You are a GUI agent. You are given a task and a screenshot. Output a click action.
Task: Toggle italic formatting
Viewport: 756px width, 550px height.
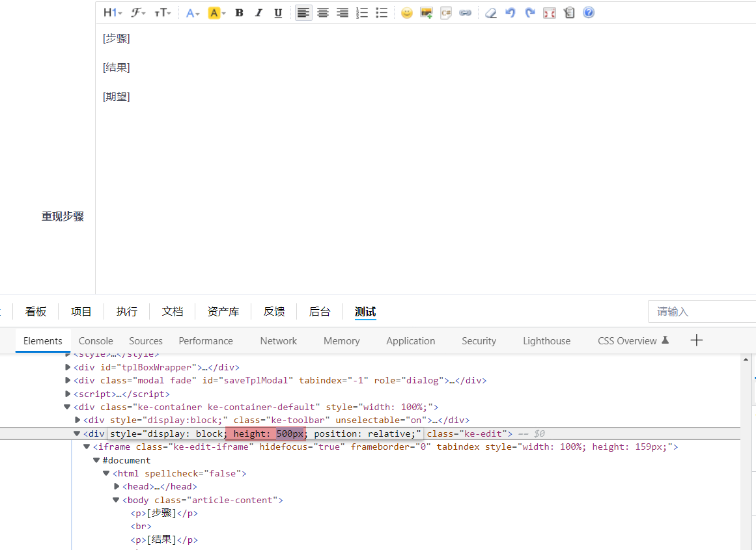point(259,13)
